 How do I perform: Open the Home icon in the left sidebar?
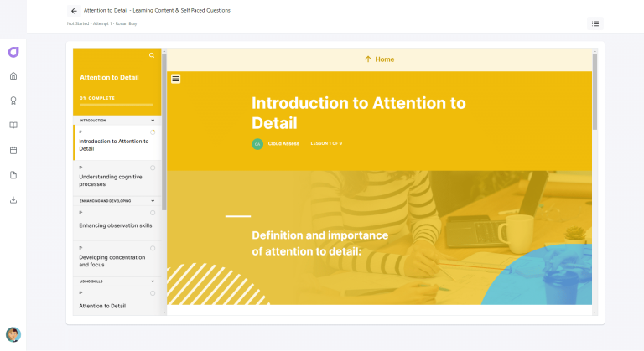13,76
